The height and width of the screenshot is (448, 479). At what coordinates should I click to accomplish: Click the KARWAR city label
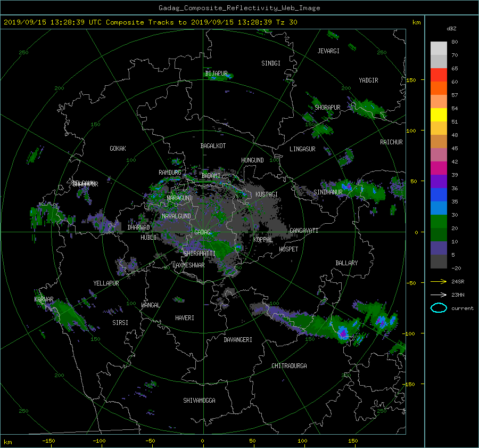pos(44,299)
